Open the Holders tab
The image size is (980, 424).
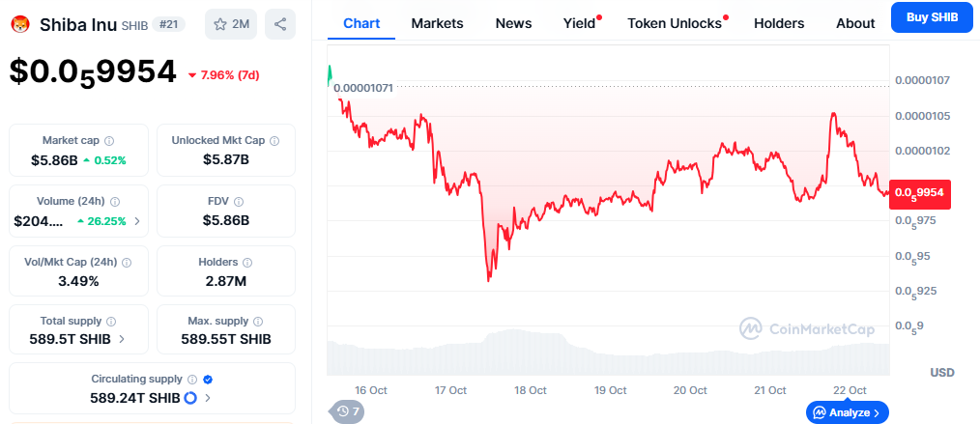click(778, 23)
